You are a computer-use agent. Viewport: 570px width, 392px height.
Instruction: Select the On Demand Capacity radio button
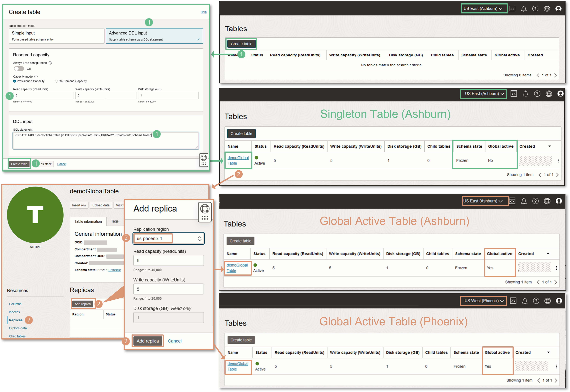[56, 81]
